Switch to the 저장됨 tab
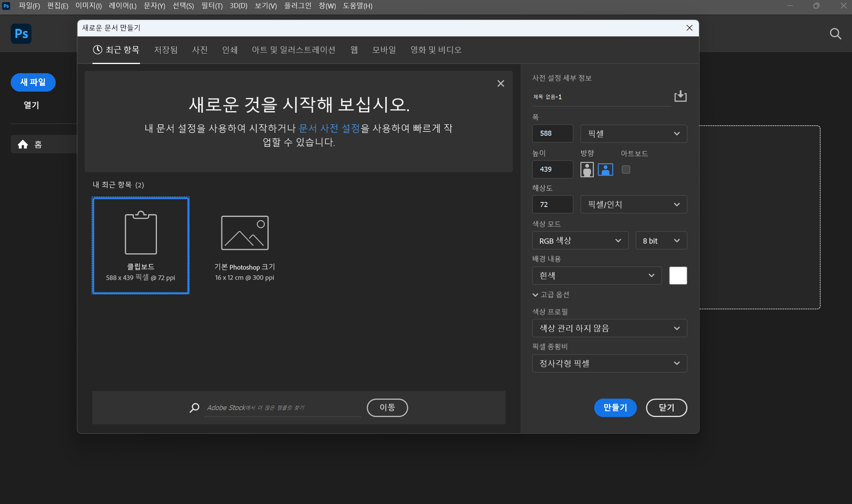 tap(166, 50)
